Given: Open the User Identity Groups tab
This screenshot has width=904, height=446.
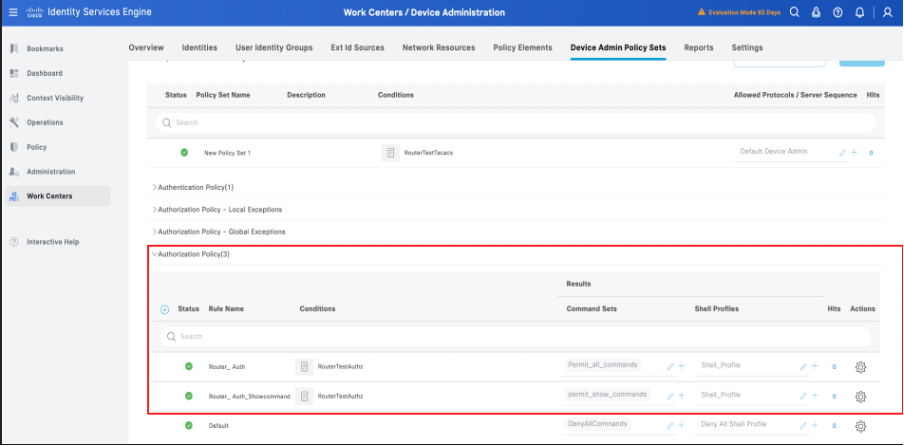Looking at the screenshot, I should (x=274, y=48).
